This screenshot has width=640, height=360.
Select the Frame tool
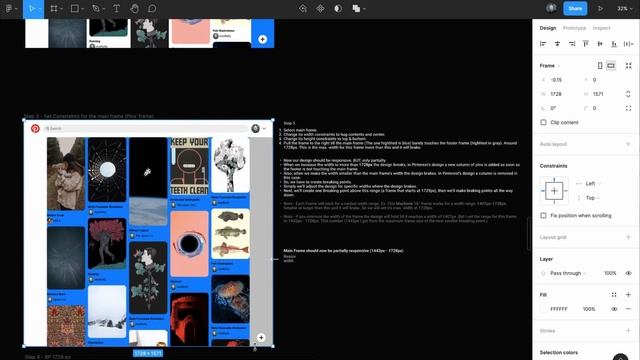[53, 9]
